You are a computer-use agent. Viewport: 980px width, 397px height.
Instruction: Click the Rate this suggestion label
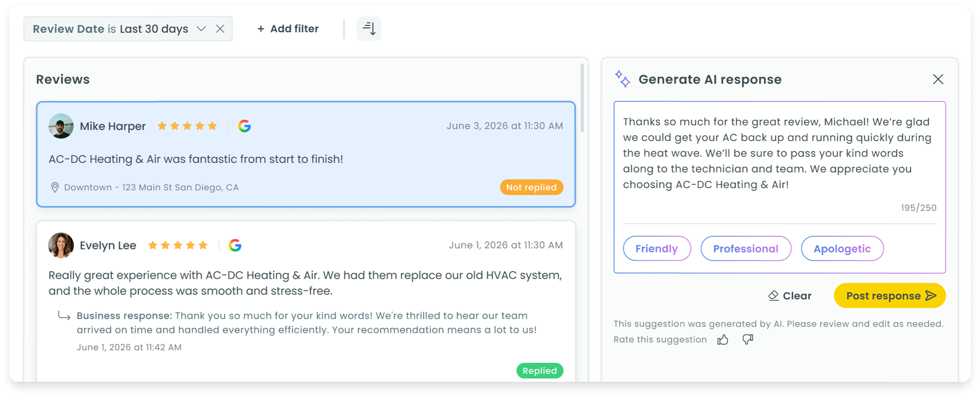[660, 339]
